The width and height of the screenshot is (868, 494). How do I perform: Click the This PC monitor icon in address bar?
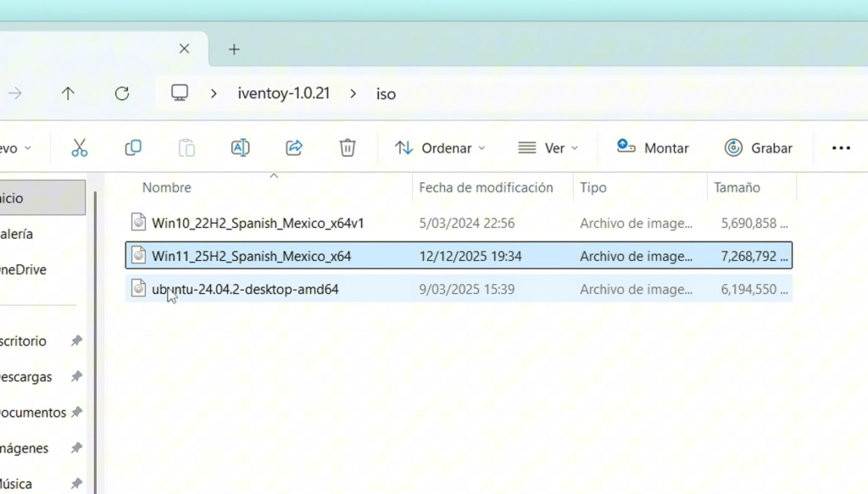coord(180,94)
